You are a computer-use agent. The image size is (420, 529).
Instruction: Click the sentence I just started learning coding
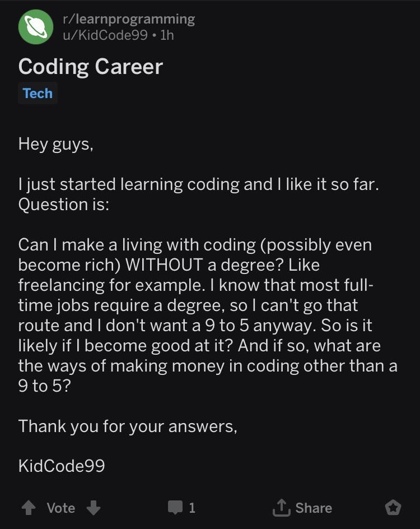199,184
